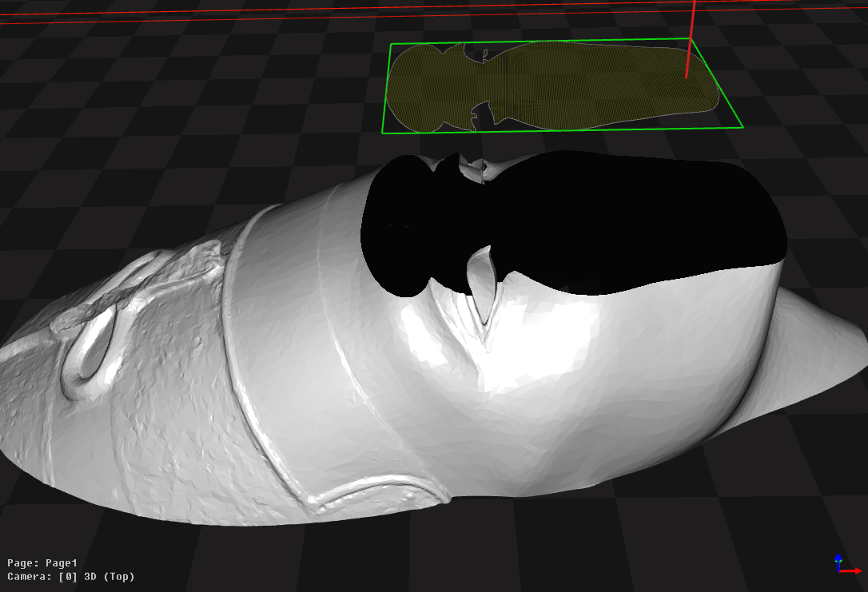Click the green bounding rectangle's bottom edge
Image resolution: width=868 pixels, height=592 pixels.
pos(559,129)
